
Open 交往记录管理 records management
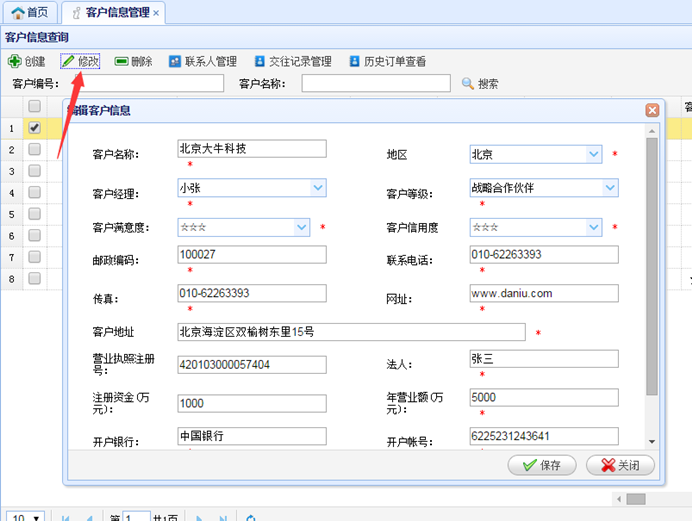(293, 61)
